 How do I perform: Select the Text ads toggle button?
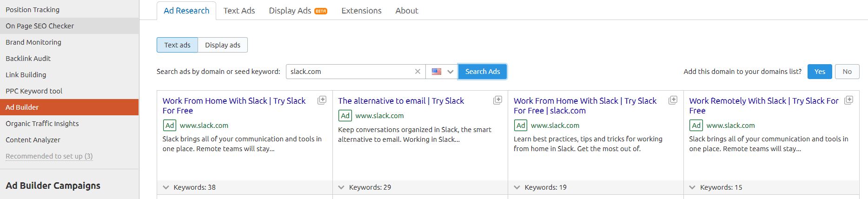177,45
